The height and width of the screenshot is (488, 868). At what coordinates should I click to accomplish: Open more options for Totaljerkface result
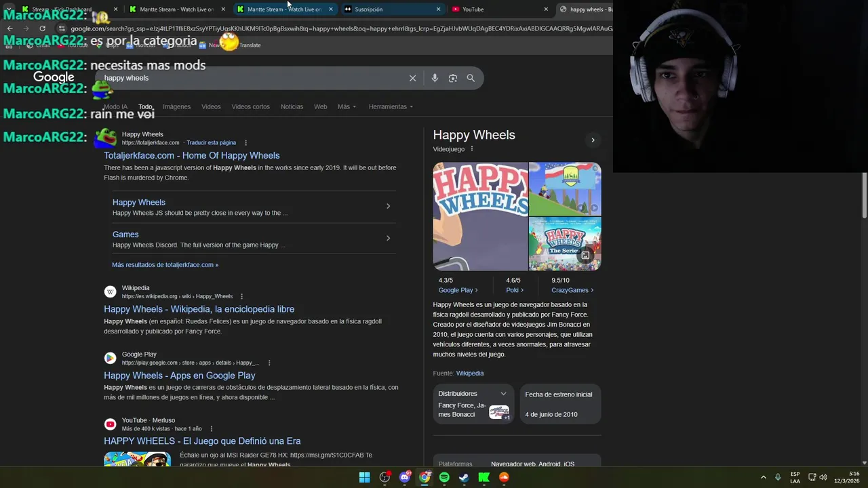[245, 143]
